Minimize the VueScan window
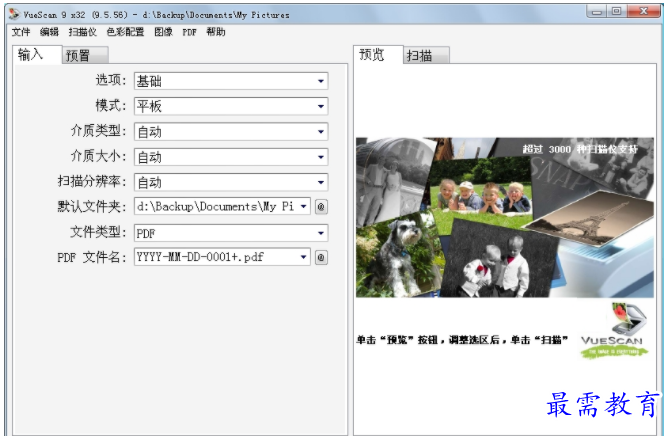Screen dimensions: 668x436 click(597, 11)
